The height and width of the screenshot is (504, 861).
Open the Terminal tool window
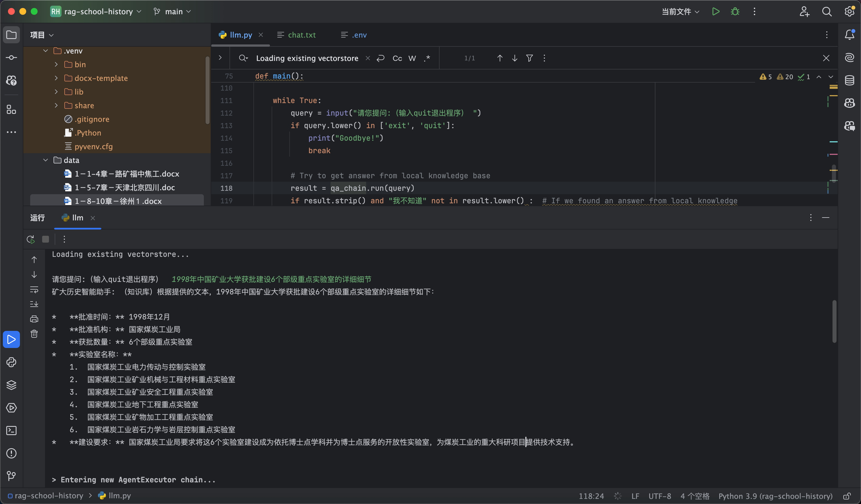coord(11,431)
